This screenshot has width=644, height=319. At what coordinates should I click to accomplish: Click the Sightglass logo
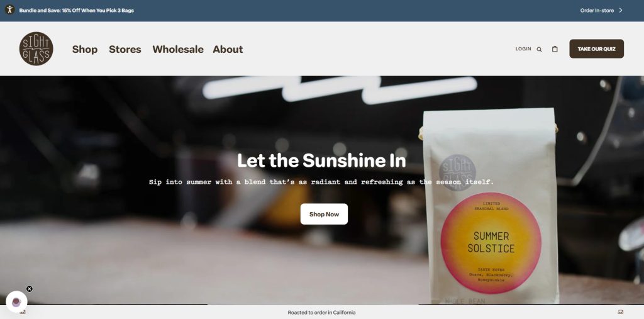[x=36, y=48]
